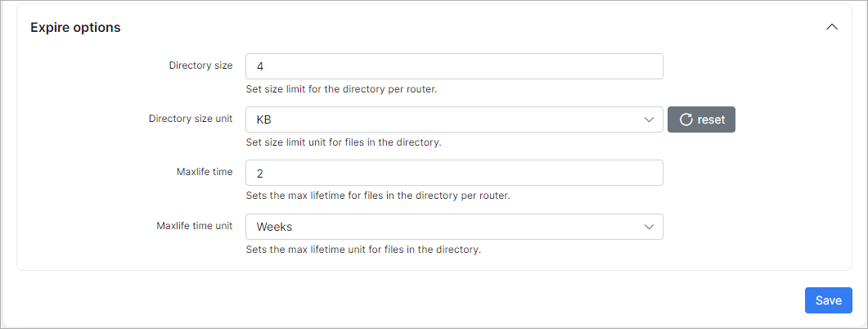Focus the Maxlife time input field

coord(454,173)
